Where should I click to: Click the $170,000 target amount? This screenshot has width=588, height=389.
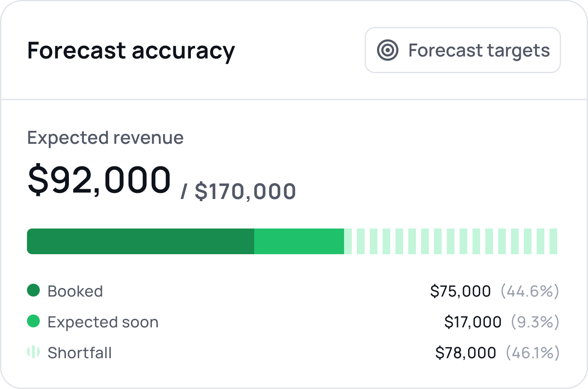coord(245,191)
